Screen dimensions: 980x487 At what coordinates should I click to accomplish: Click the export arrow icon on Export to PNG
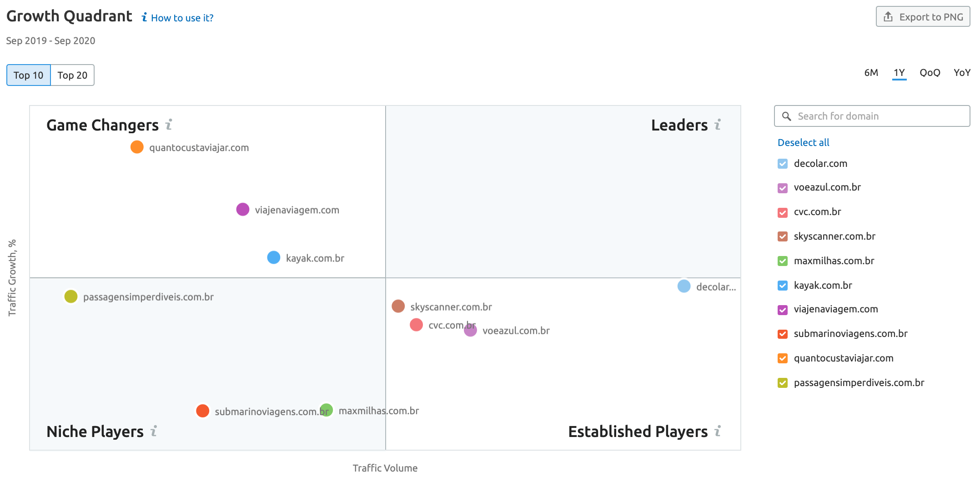(x=887, y=16)
